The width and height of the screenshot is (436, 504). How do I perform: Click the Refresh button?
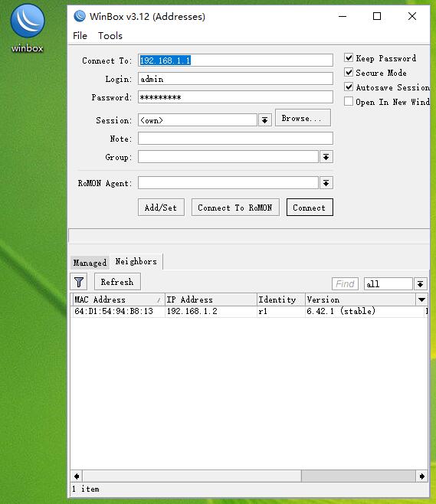117,282
